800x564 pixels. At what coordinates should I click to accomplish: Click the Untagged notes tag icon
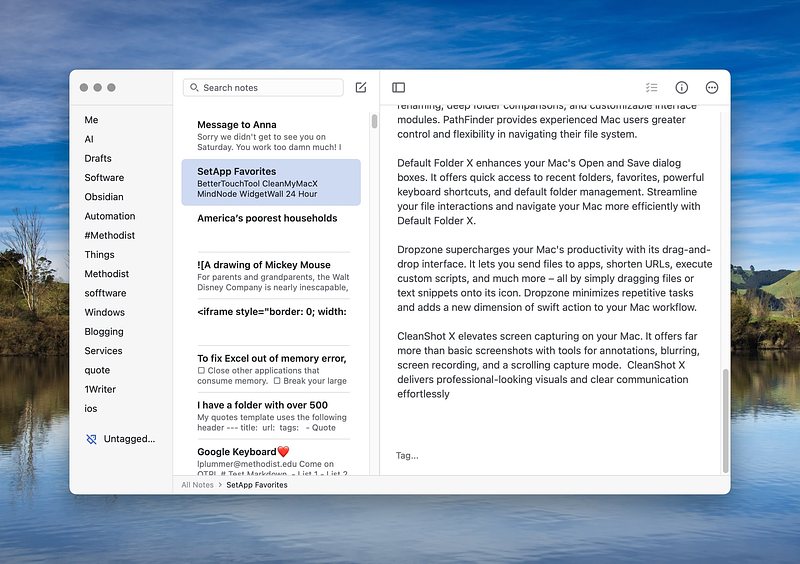(x=91, y=438)
